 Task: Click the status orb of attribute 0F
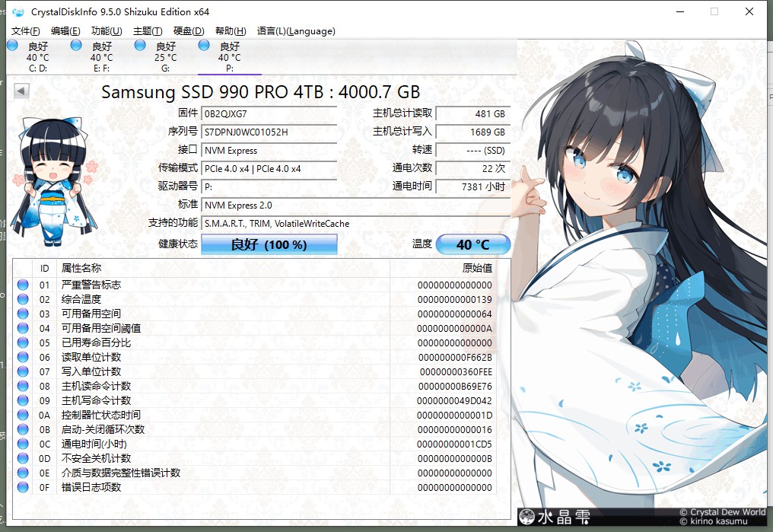[23, 487]
